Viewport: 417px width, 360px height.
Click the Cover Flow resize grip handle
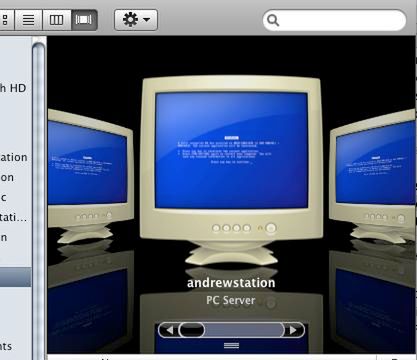[231, 346]
